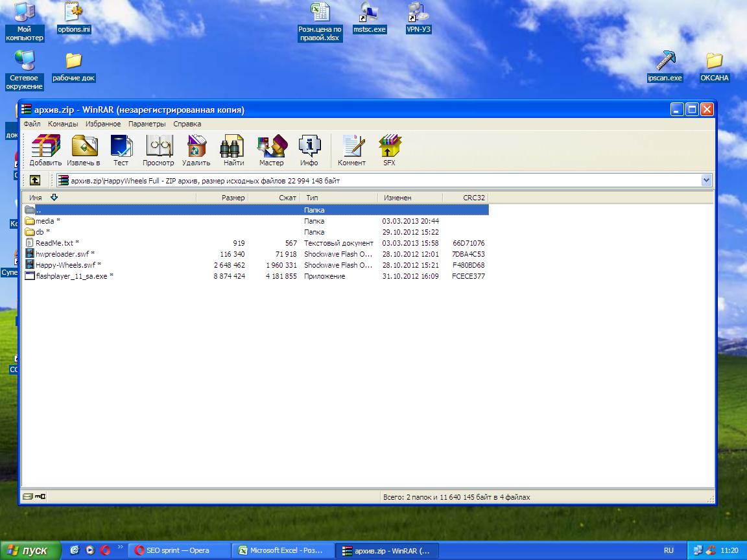
Task: Click status bar total summary text
Action: point(456,497)
